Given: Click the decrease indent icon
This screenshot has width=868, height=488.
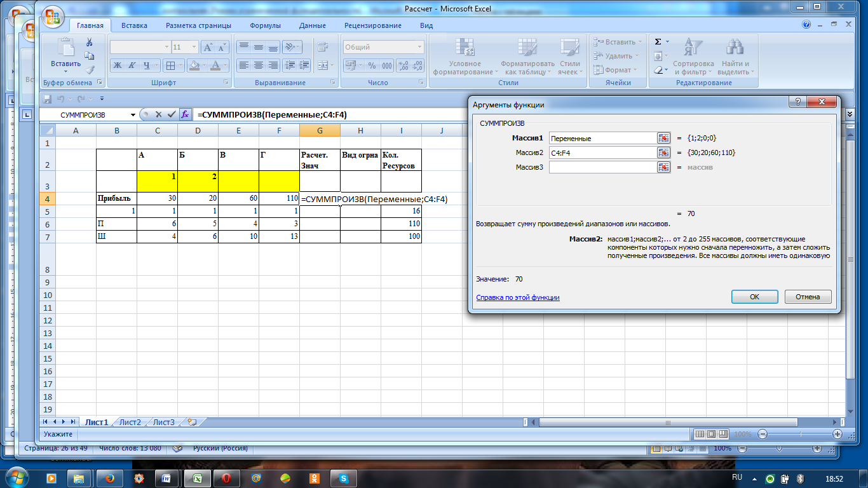Looking at the screenshot, I should tap(289, 65).
